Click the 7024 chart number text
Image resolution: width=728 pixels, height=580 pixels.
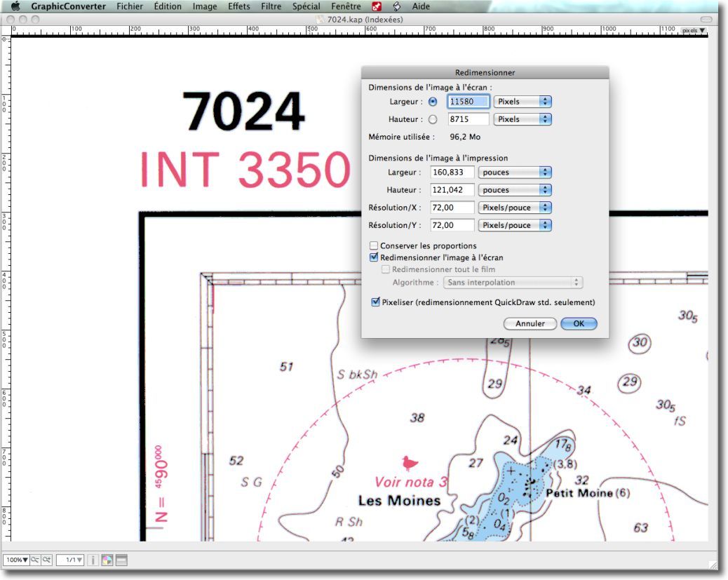(244, 112)
